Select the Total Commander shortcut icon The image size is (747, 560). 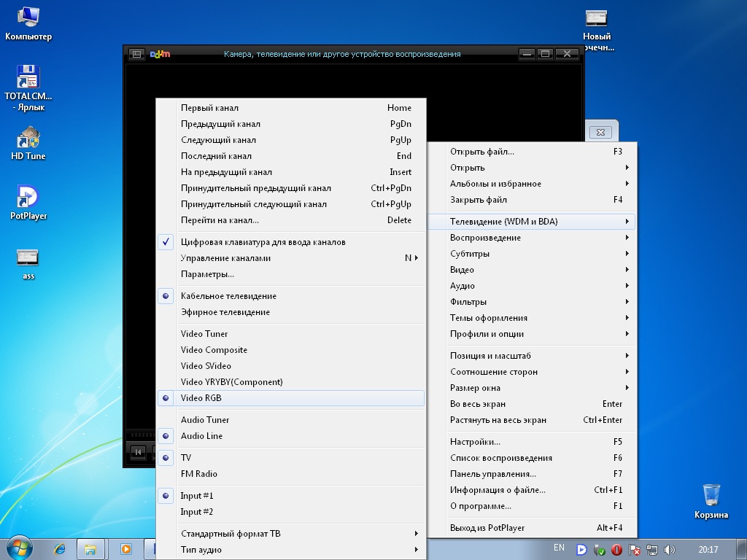point(28,77)
